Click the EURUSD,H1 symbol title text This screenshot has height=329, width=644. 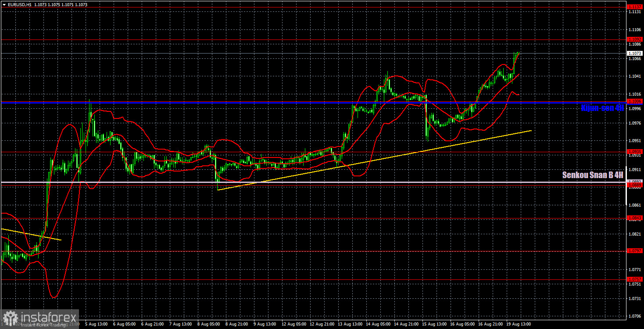19,4
